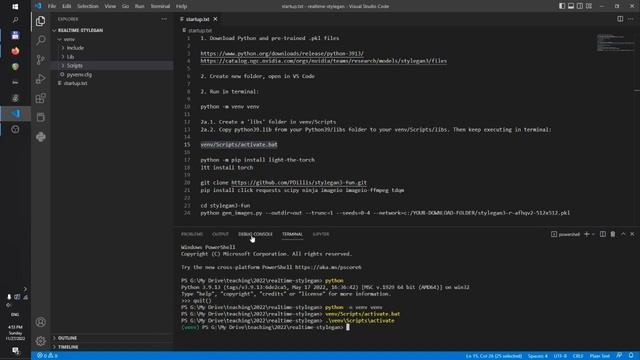Open the catalog.ngc.nvidia.com stylegan3 link
The image size is (640, 360).
coord(324,61)
